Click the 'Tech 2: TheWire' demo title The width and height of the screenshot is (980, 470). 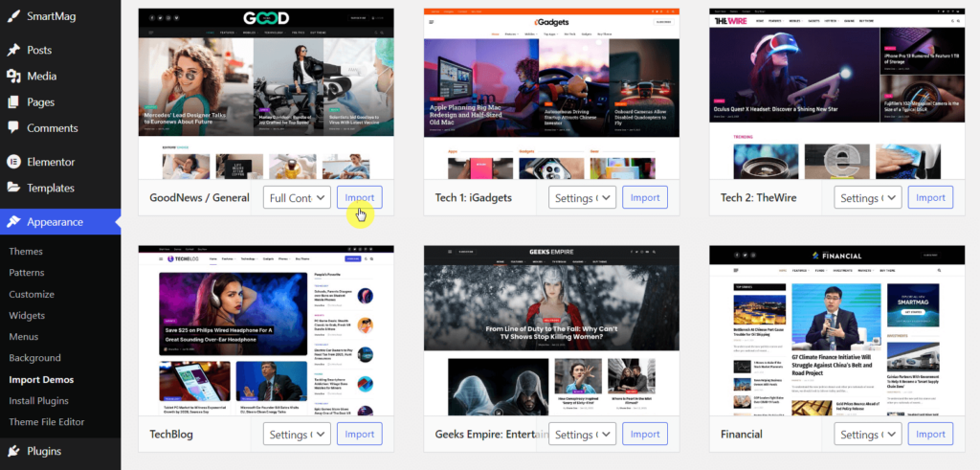759,197
